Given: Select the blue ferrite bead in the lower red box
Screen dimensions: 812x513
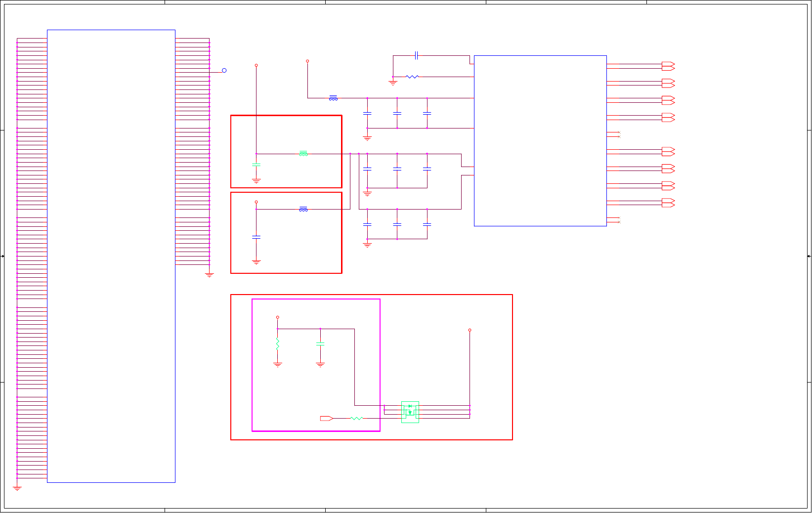Looking at the screenshot, I should [x=303, y=209].
